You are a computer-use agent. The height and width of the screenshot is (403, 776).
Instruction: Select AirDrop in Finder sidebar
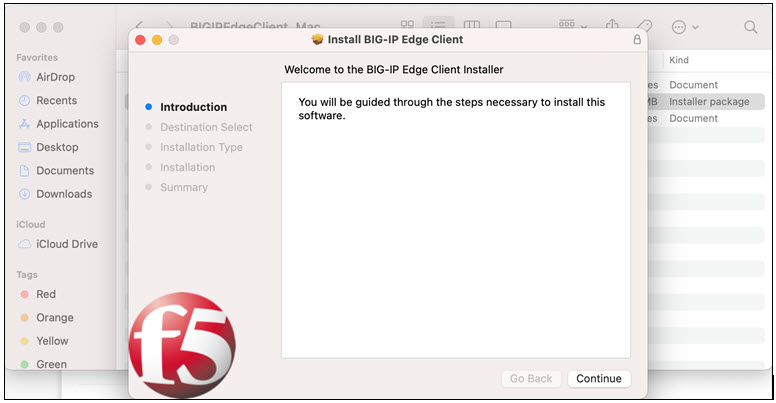[55, 77]
